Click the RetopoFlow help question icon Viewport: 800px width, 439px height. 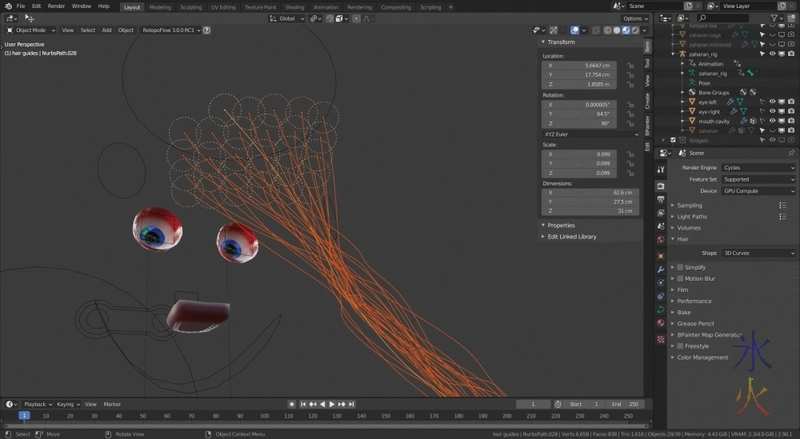[207, 30]
